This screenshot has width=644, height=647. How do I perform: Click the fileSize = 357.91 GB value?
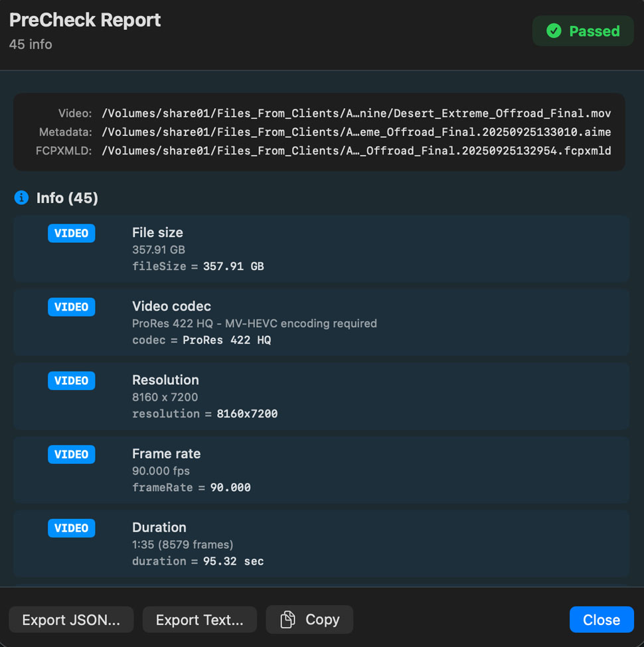198,266
